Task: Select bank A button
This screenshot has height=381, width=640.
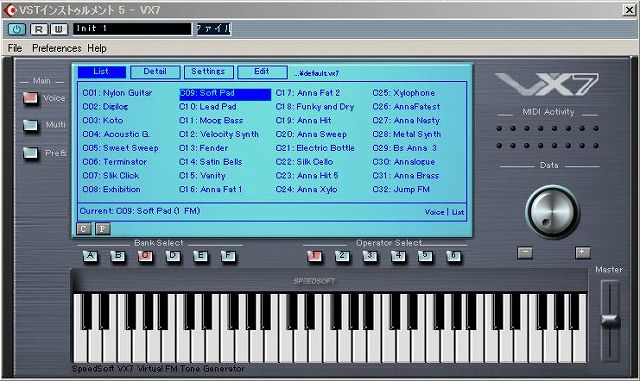Action: pos(91,256)
